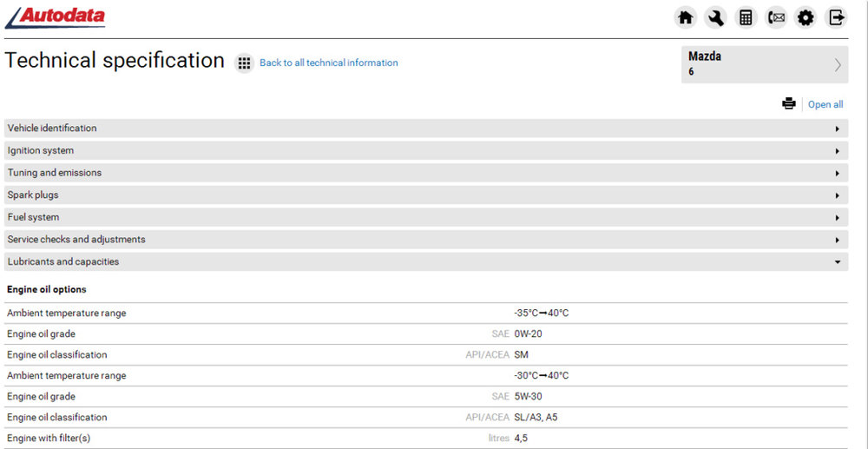
Task: Expand the Fuel system arrow
Action: pyautogui.click(x=838, y=218)
